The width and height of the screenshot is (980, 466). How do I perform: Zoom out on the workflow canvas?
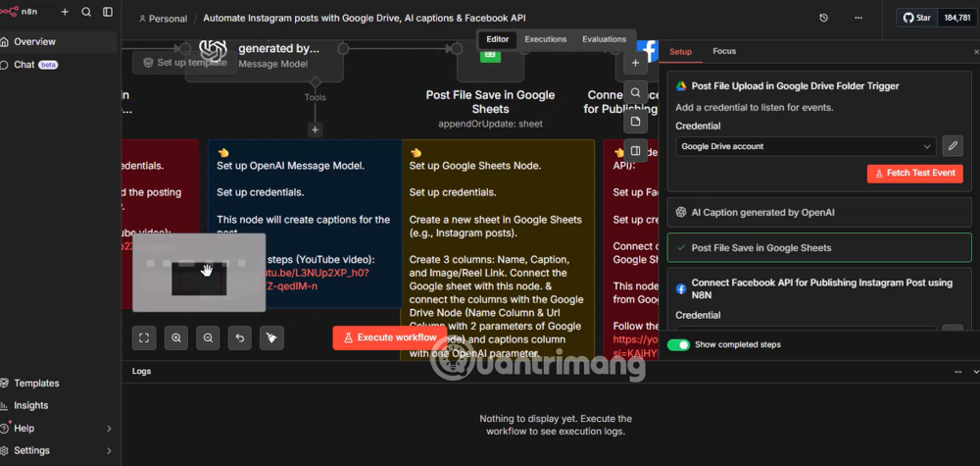coord(208,337)
